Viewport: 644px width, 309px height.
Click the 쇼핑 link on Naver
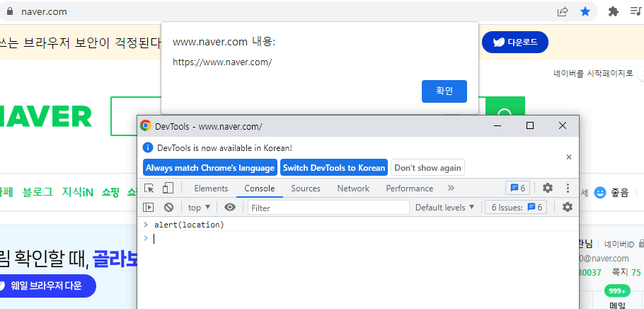click(x=110, y=192)
